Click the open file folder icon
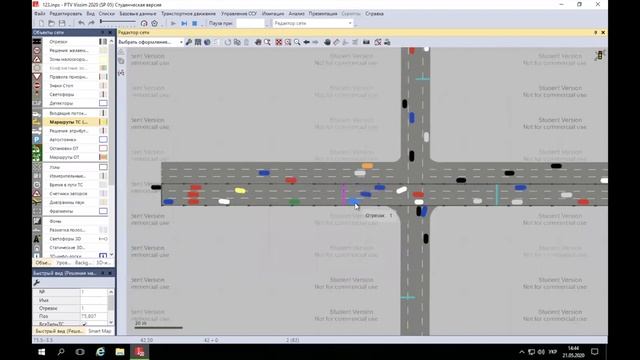This screenshot has width=640, height=360. pos(51,23)
